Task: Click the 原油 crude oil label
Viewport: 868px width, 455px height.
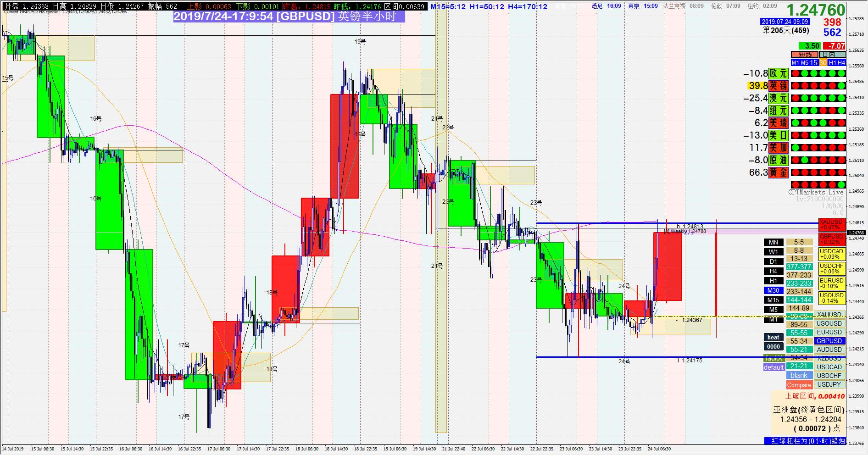Action: pos(779,160)
